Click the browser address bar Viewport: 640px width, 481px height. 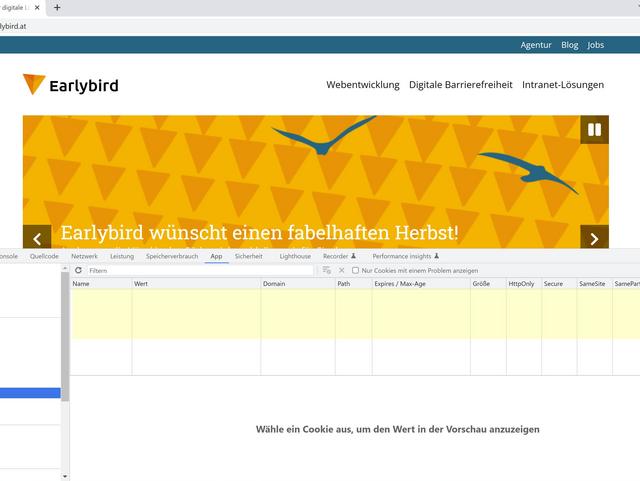[x=318, y=26]
